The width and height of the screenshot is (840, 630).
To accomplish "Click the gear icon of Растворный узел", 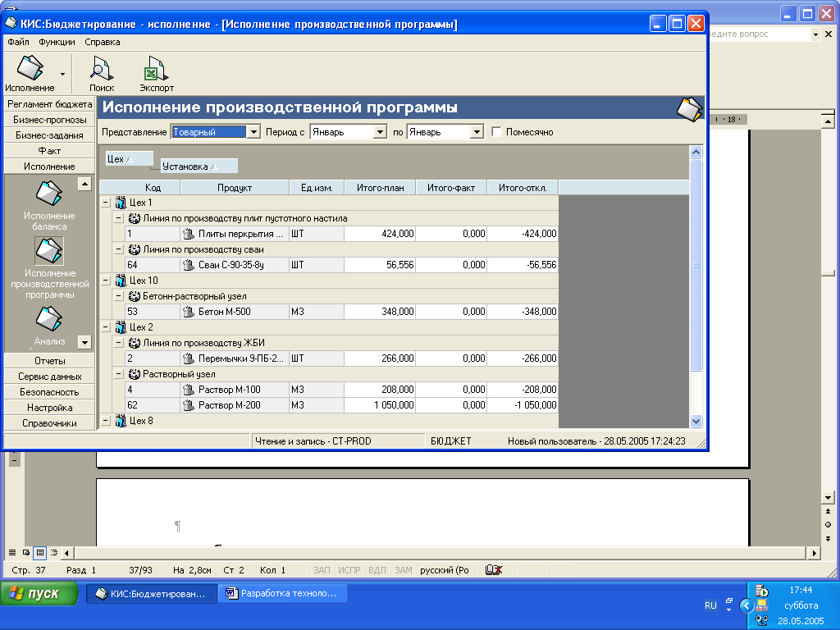I will (x=135, y=374).
